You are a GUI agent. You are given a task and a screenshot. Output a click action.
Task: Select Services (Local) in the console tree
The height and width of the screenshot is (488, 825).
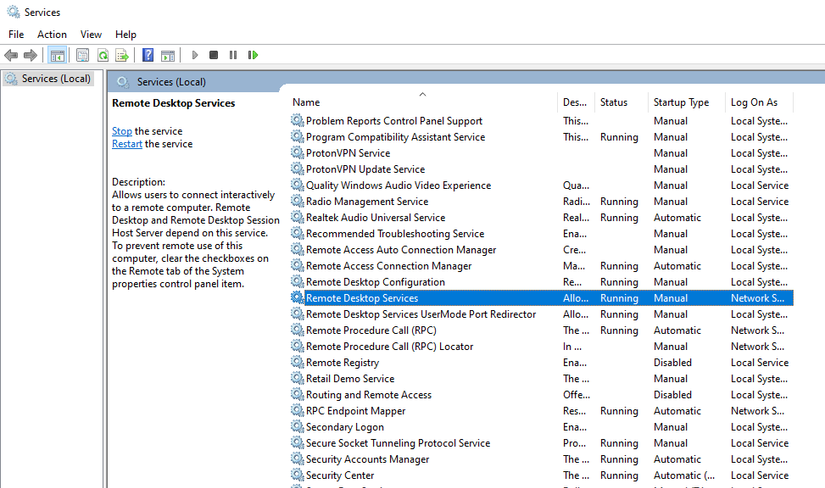48,78
